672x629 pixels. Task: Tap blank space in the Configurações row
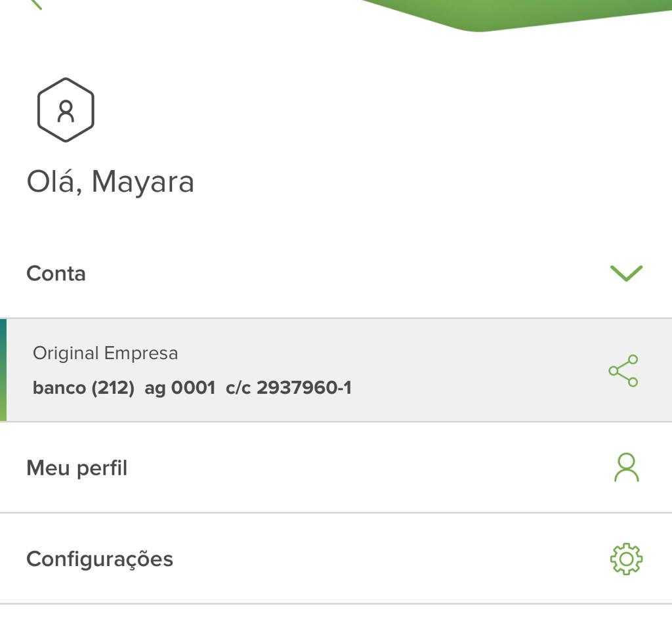pos(381,559)
